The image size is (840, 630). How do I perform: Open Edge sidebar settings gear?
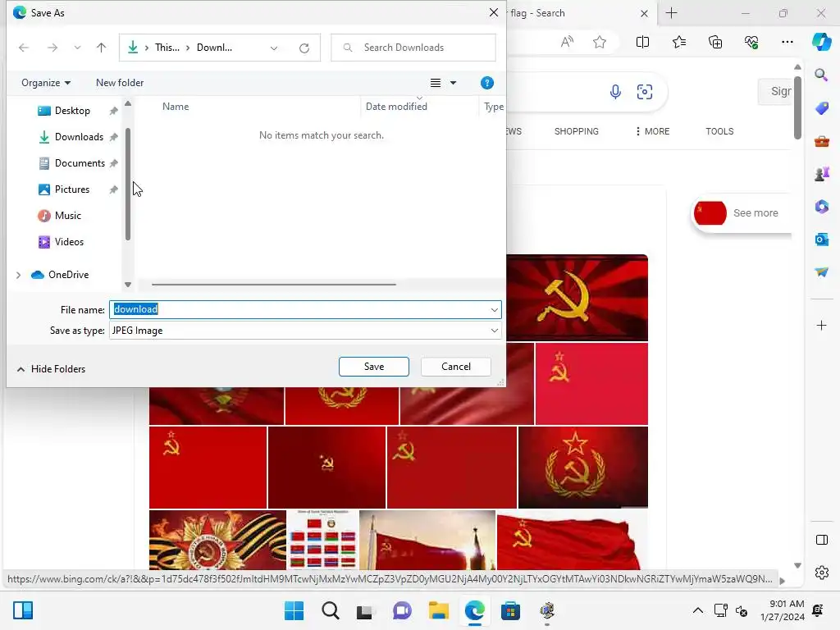tap(822, 573)
